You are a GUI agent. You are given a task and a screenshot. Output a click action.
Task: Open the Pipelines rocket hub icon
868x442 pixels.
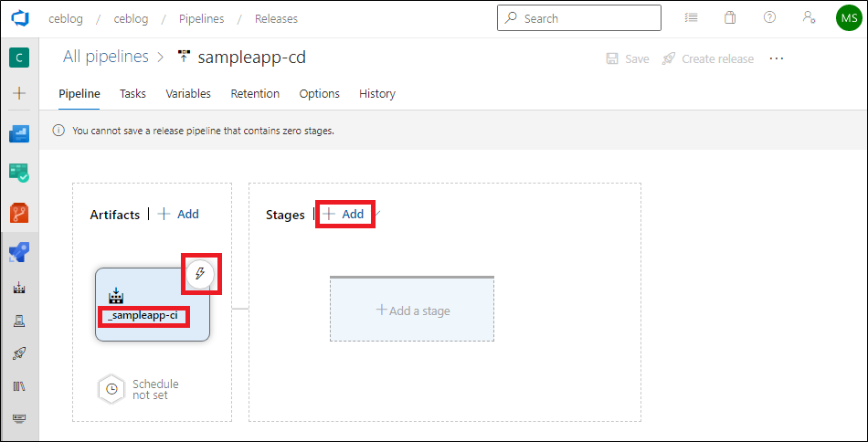pos(19,252)
